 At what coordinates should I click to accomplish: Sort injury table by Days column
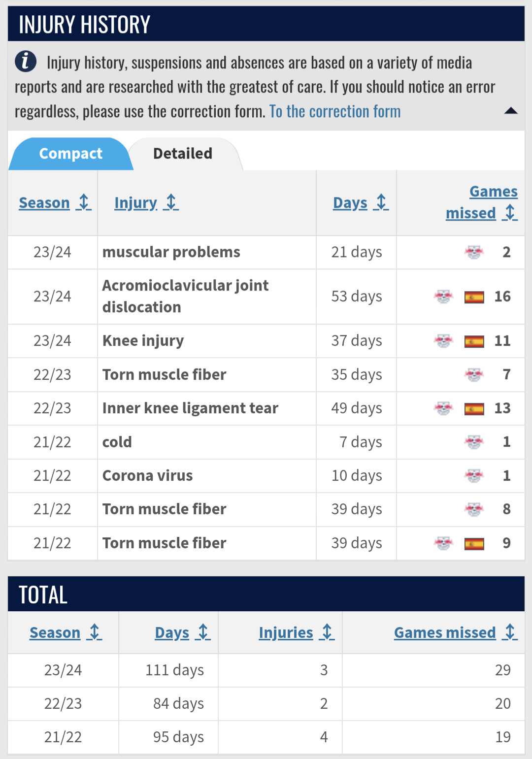[x=361, y=202]
